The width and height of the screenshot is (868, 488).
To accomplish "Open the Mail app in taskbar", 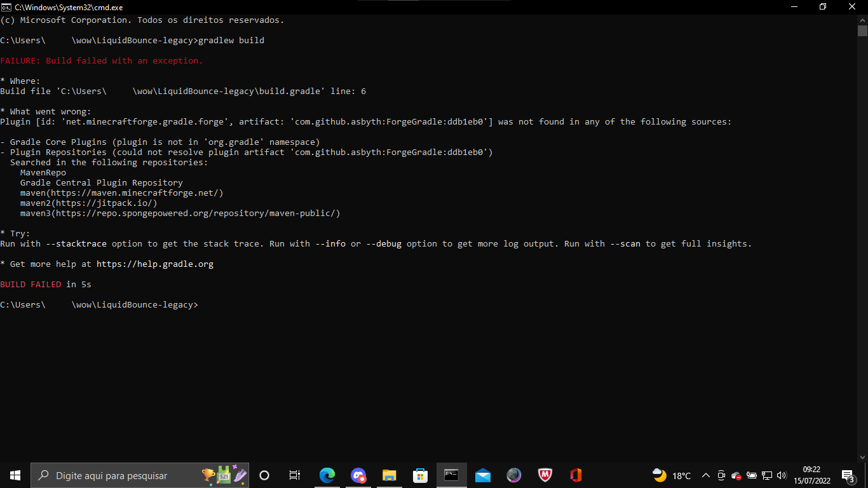I will coord(483,475).
